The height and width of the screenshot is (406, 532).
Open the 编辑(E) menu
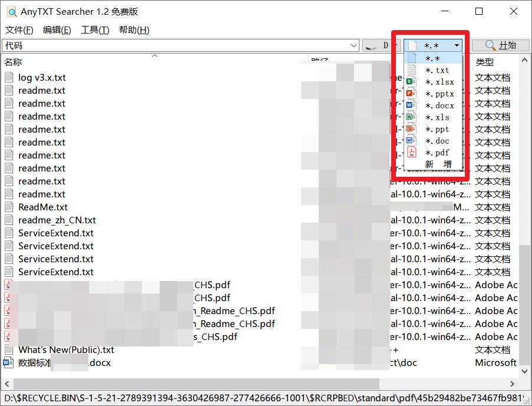point(57,30)
